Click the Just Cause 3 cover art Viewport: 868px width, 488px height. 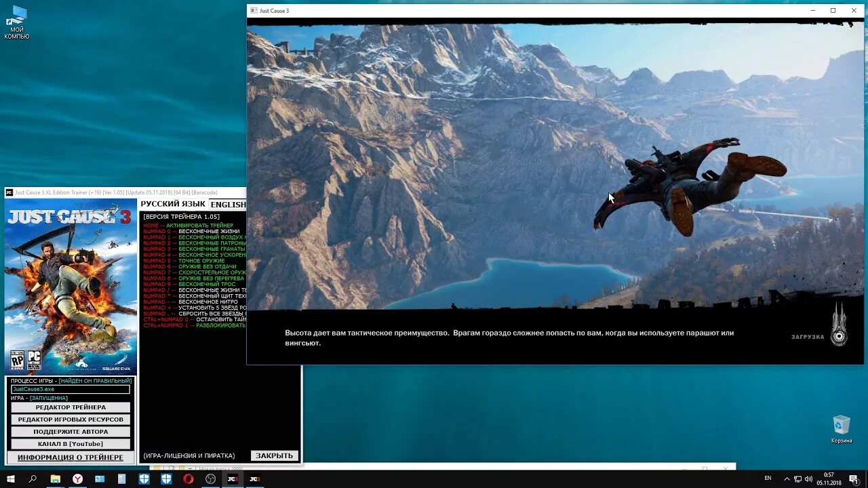(71, 287)
